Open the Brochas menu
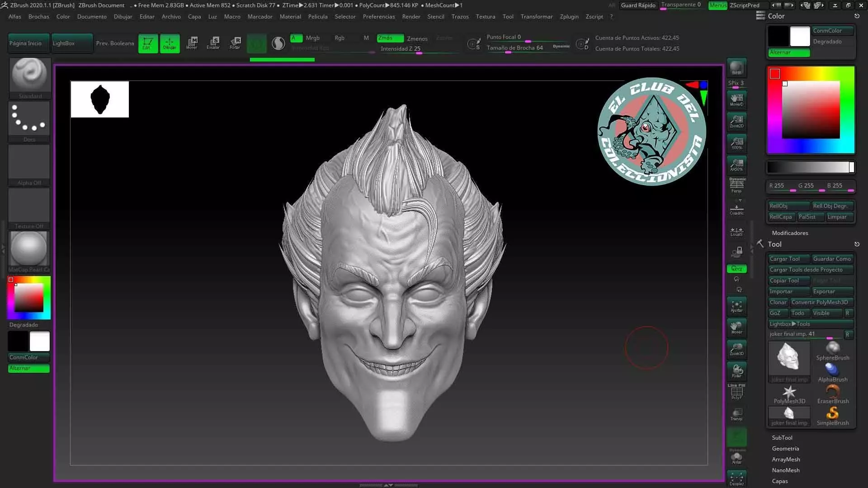The height and width of the screenshot is (488, 868). 38,17
